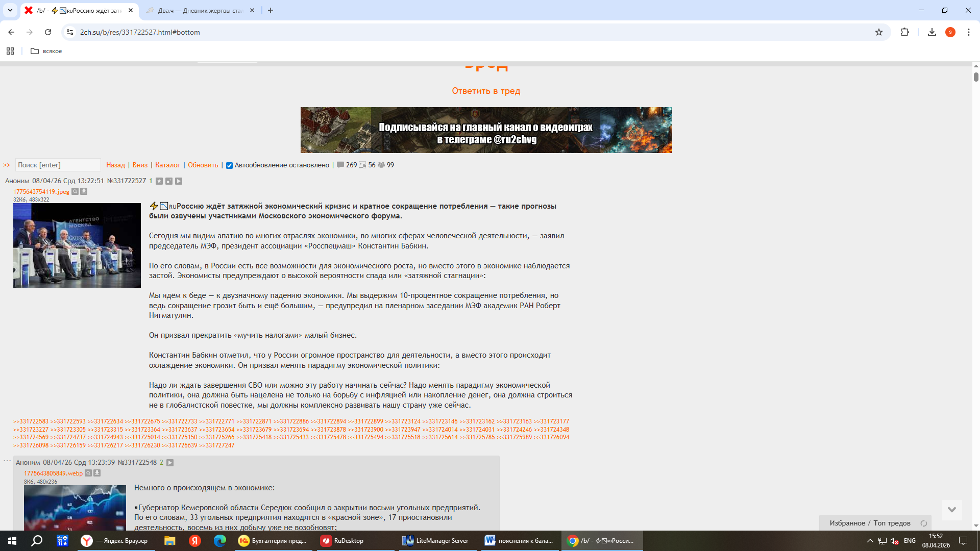Viewport: 980px width, 551px height.
Task: Click star icon on opening post
Action: pyautogui.click(x=159, y=181)
